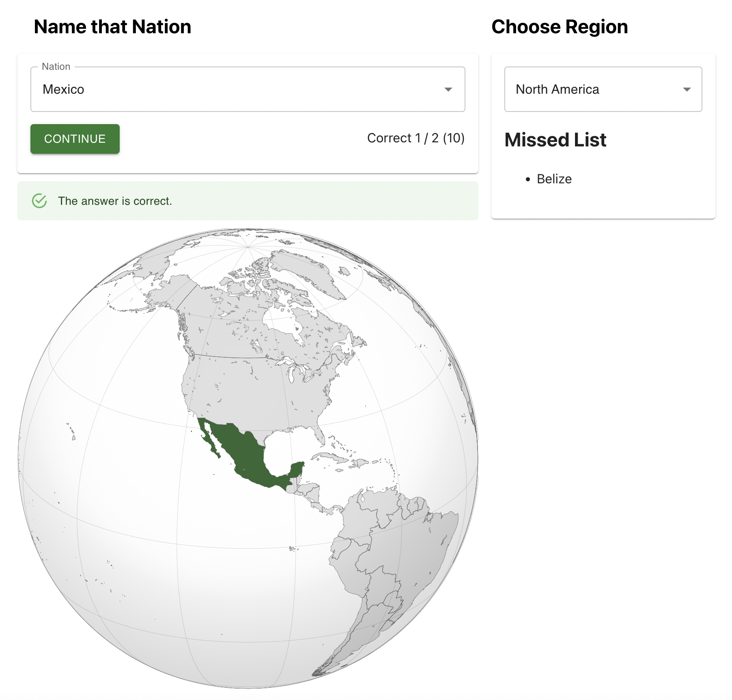The width and height of the screenshot is (732, 700).
Task: Click the Name that Nation heading
Action: coord(112,26)
